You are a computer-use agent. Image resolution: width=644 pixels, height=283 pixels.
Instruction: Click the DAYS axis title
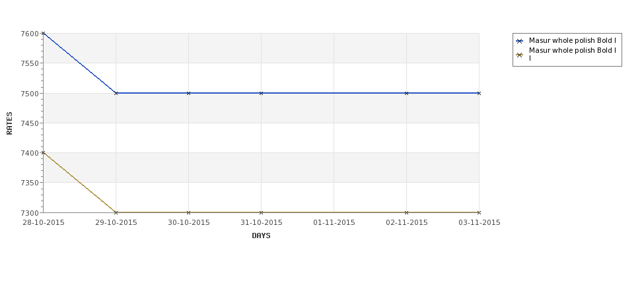[x=261, y=236]
